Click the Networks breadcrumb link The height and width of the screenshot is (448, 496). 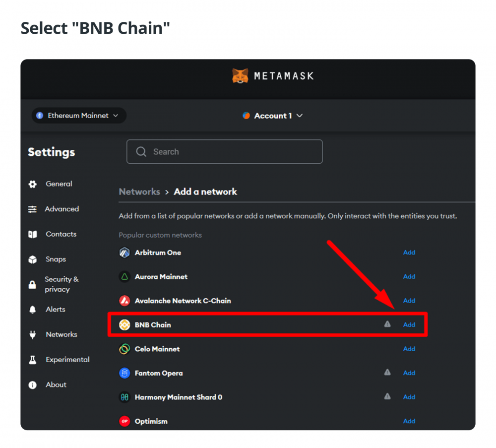(139, 192)
